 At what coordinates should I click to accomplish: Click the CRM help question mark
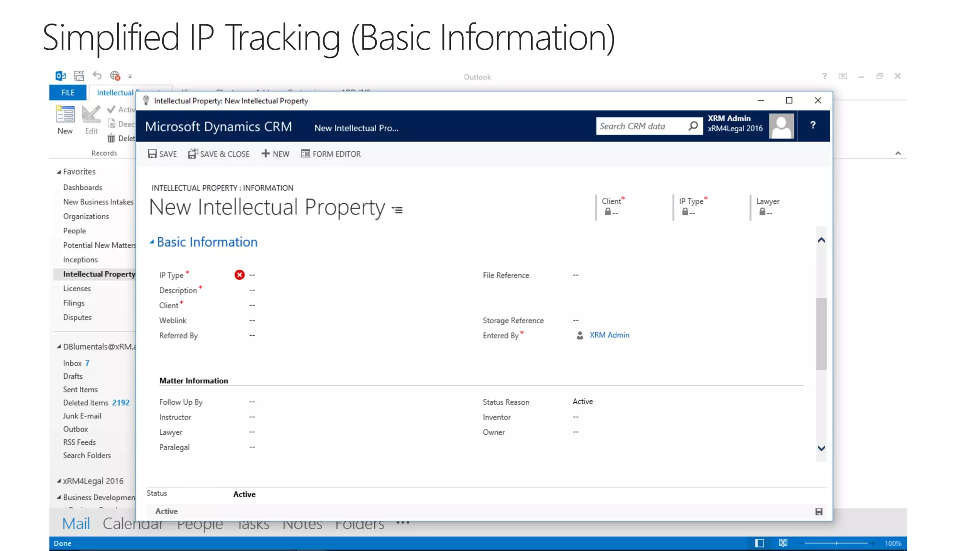813,125
